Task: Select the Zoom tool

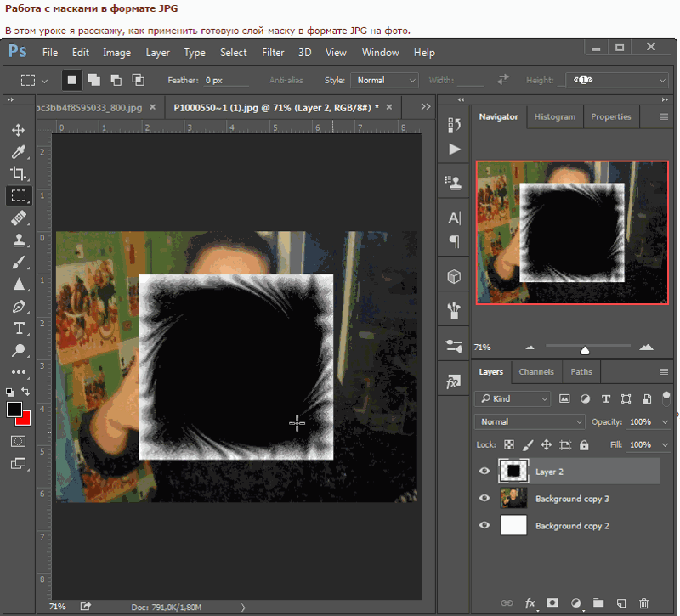Action: [x=18, y=350]
